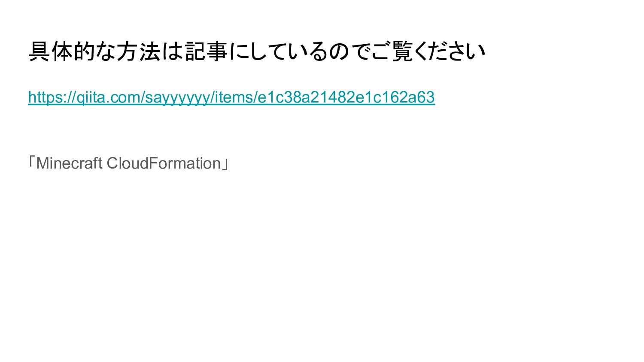The width and height of the screenshot is (644, 362).
Task: Click 方法 in the slide title
Action: [139, 51]
